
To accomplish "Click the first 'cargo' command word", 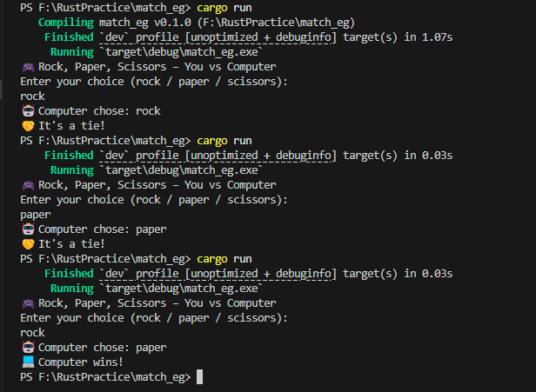I will coord(212,8).
